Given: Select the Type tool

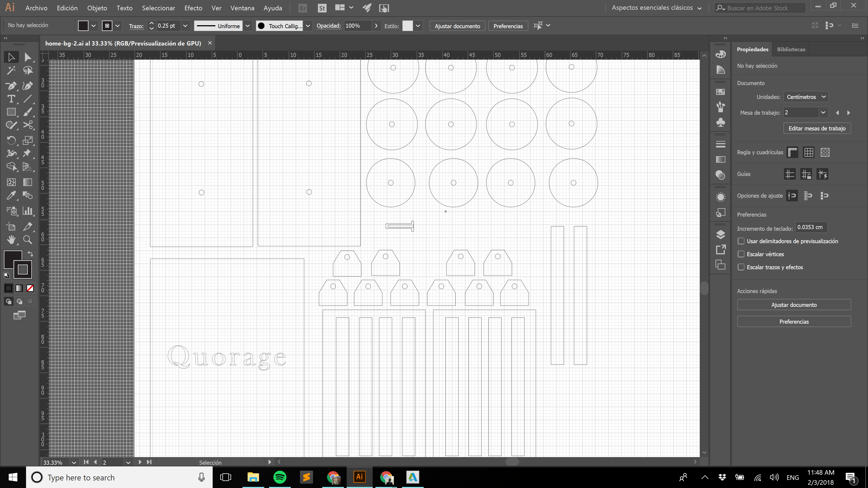Looking at the screenshot, I should click(x=11, y=99).
